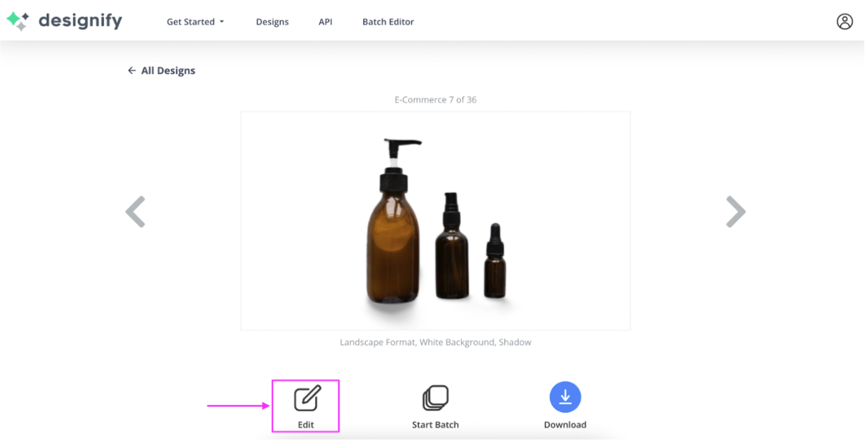This screenshot has height=440, width=868.
Task: Click the 'E-Commerce 7 of 36' caption
Action: [x=435, y=100]
